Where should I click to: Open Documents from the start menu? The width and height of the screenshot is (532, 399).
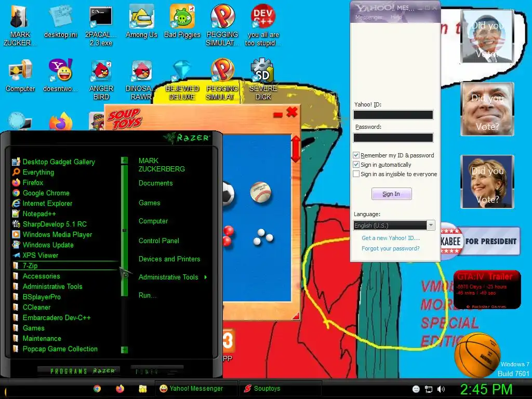(x=155, y=183)
